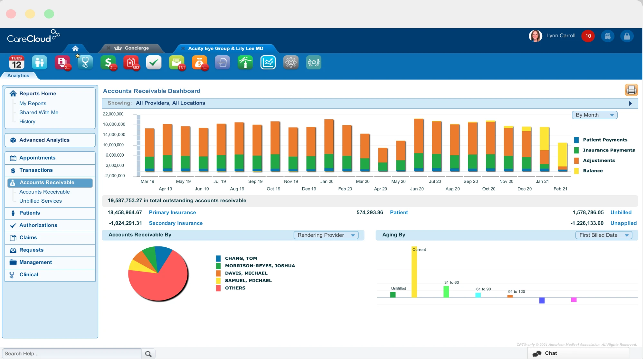Click the patients people icon in toolbar
Screen dimensions: 644x359
pos(39,62)
